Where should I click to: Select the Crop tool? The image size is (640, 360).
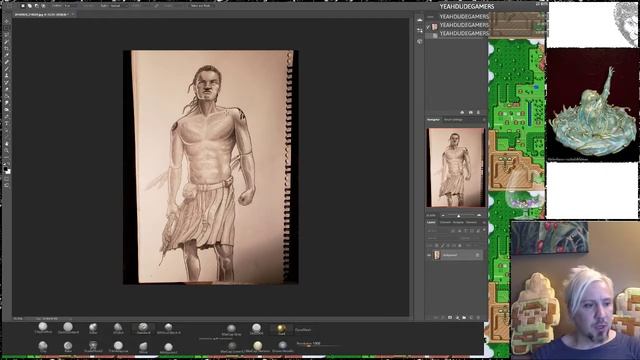[x=6, y=48]
